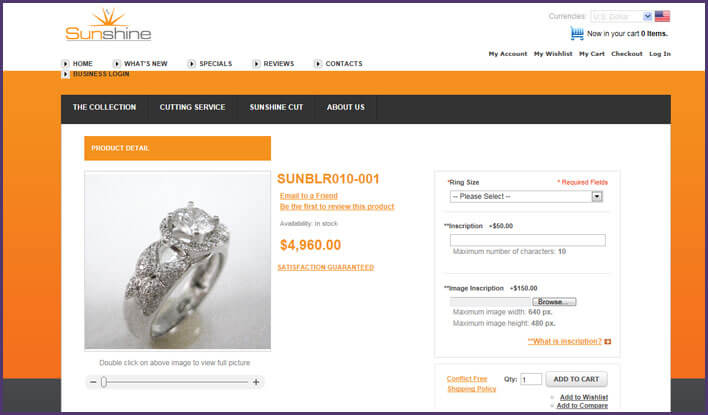This screenshot has width=708, height=415.
Task: Click the zoom out minus icon
Action: pos(93,382)
